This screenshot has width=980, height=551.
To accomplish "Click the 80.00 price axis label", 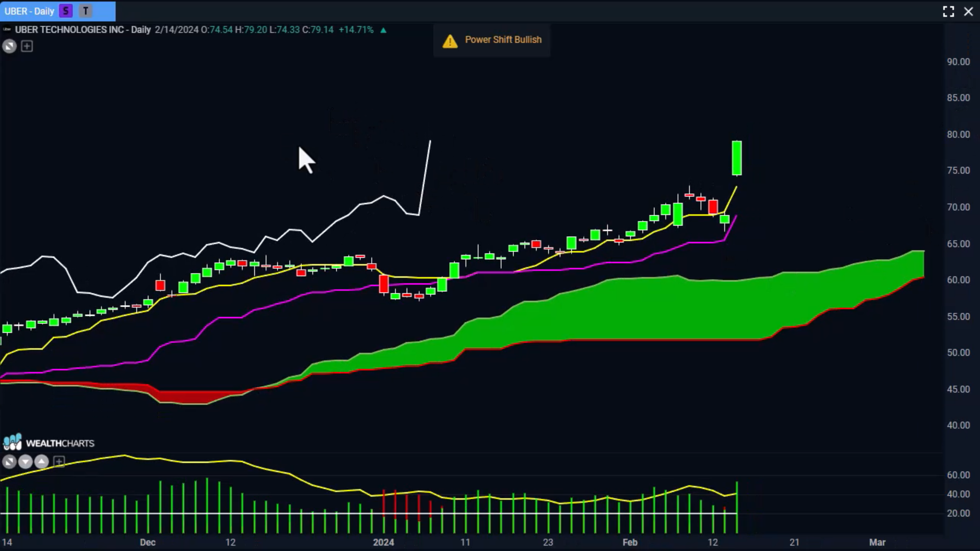I will 958,134.
